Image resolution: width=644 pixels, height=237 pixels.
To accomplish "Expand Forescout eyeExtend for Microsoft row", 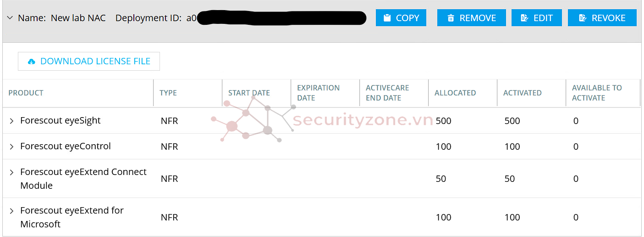I will click(12, 211).
